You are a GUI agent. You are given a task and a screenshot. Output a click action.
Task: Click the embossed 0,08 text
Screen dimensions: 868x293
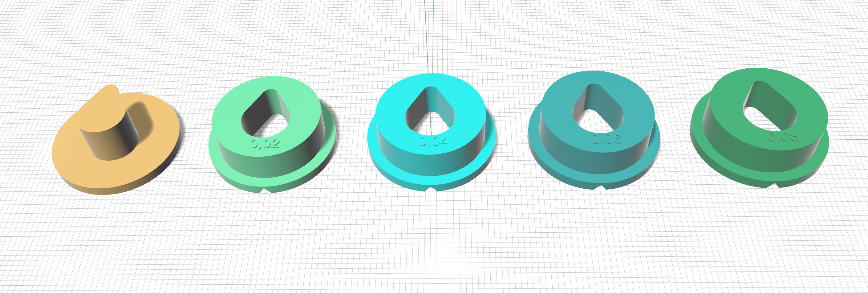click(782, 137)
